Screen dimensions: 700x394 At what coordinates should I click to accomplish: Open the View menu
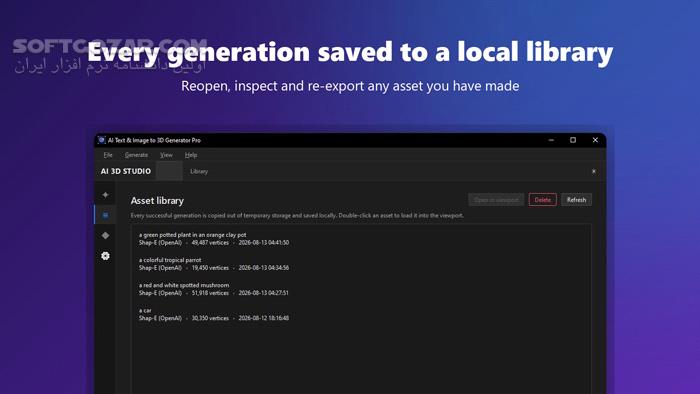(166, 155)
